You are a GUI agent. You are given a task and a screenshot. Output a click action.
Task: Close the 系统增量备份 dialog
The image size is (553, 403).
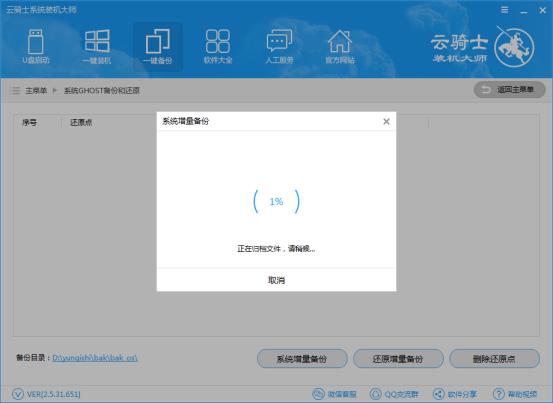[386, 122]
